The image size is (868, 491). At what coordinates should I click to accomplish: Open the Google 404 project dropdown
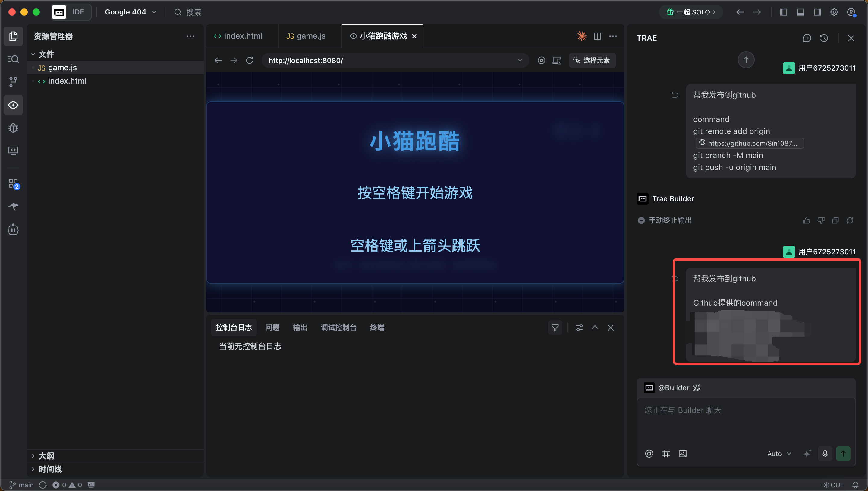[x=131, y=12]
